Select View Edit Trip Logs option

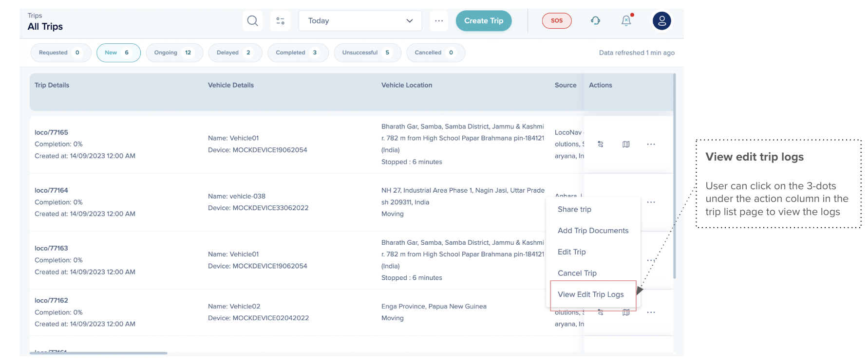click(x=590, y=294)
